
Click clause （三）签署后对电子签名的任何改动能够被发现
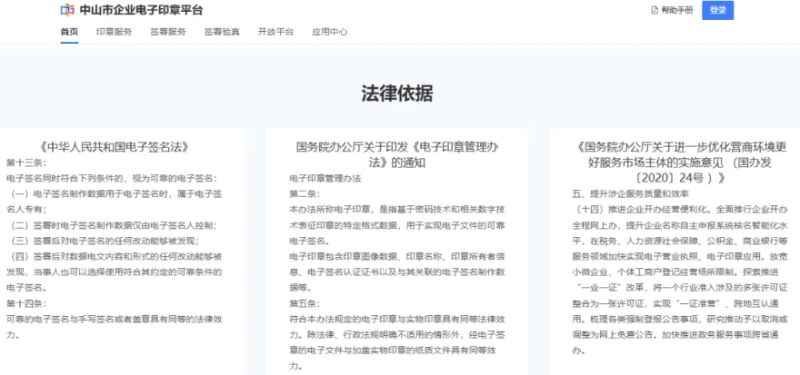pyautogui.click(x=105, y=241)
